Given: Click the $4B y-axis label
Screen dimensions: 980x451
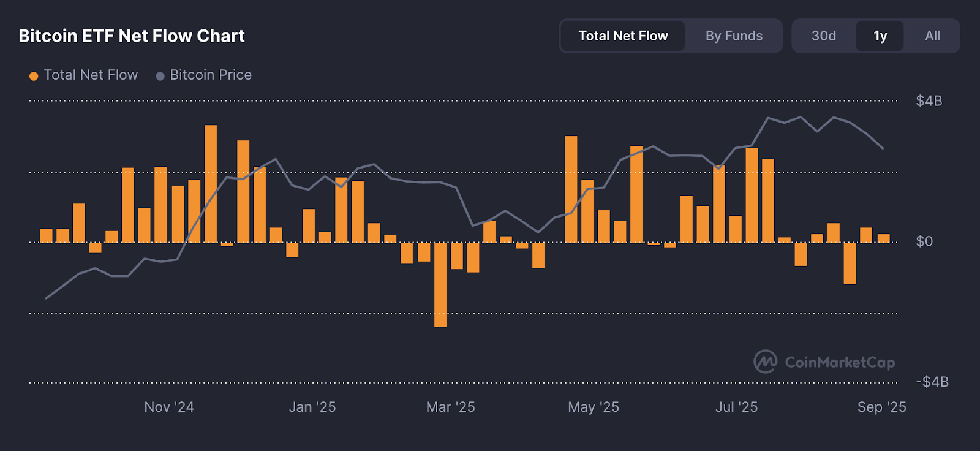Looking at the screenshot, I should [x=929, y=101].
